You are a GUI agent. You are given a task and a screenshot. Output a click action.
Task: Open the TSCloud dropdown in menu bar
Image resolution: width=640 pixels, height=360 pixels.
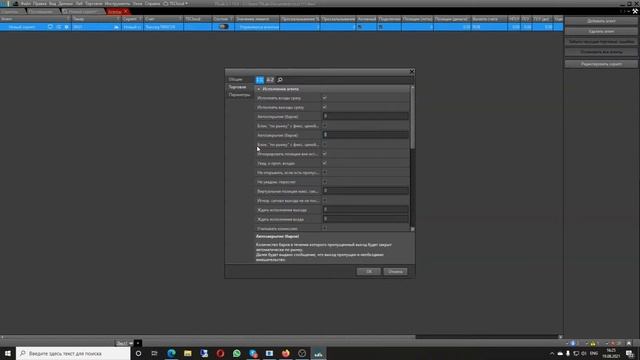176,4
